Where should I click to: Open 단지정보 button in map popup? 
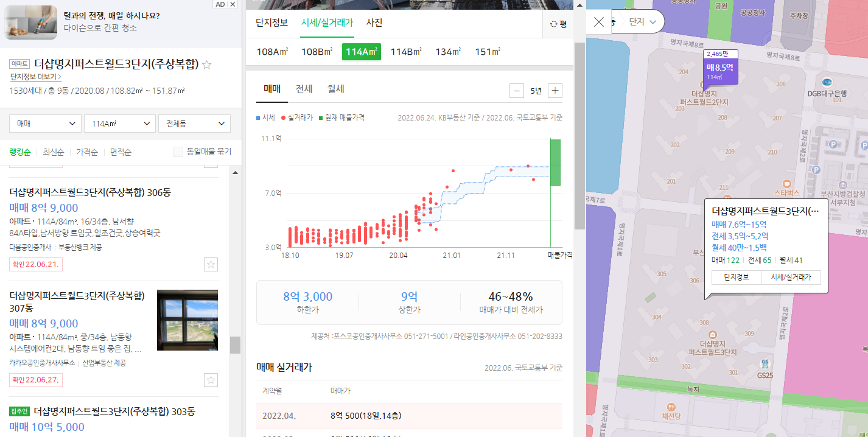736,277
